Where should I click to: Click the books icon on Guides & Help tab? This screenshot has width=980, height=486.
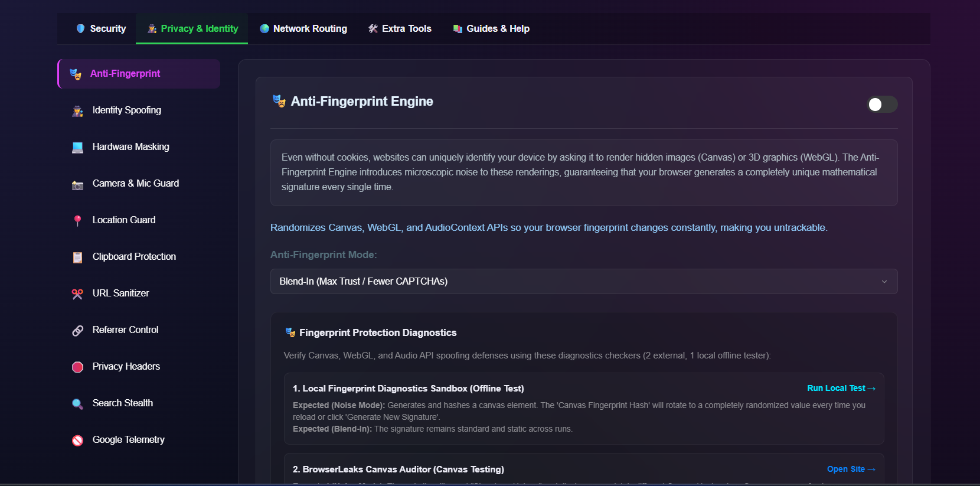click(x=458, y=28)
